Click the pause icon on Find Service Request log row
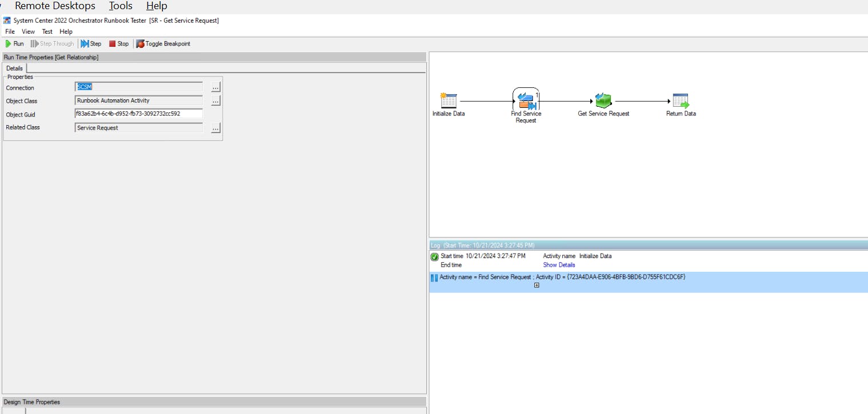The width and height of the screenshot is (868, 414). [434, 278]
